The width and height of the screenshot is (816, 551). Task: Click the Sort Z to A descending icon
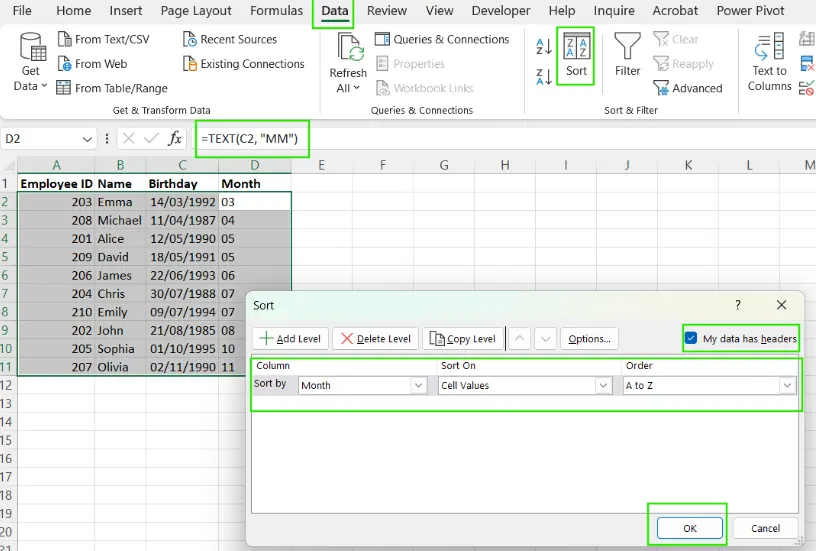coord(543,77)
